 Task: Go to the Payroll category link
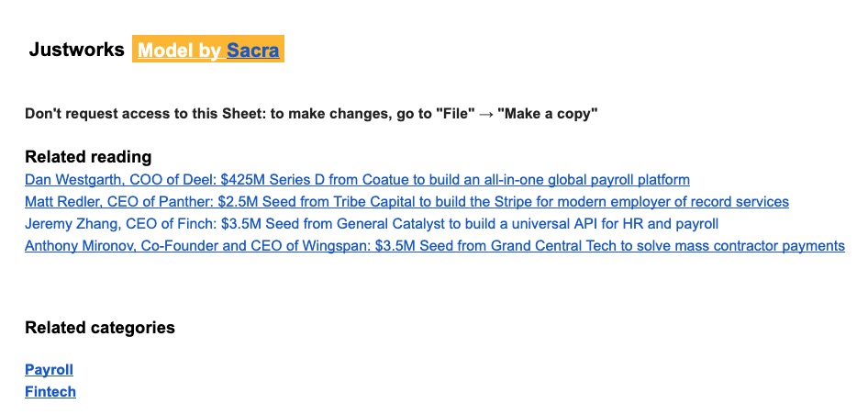[x=49, y=370]
